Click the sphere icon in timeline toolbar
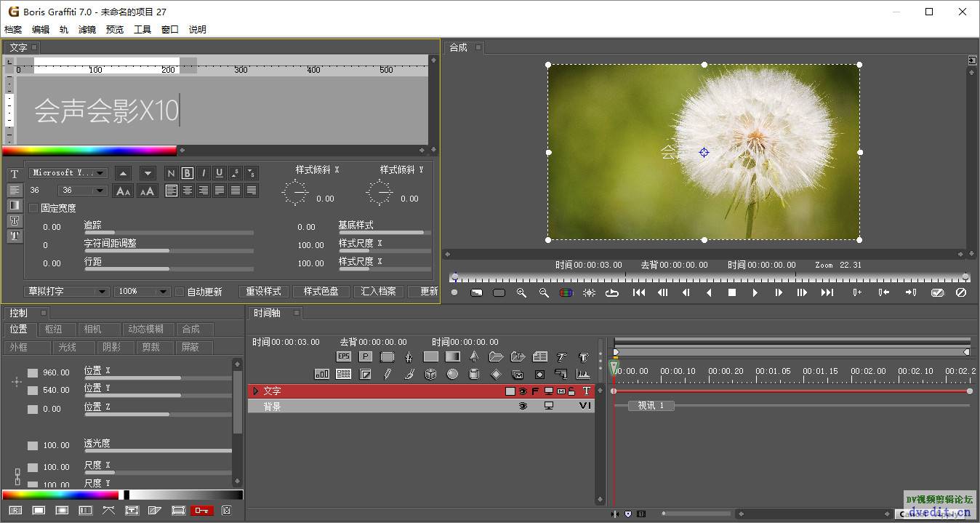Image resolution: width=980 pixels, height=523 pixels. [452, 374]
